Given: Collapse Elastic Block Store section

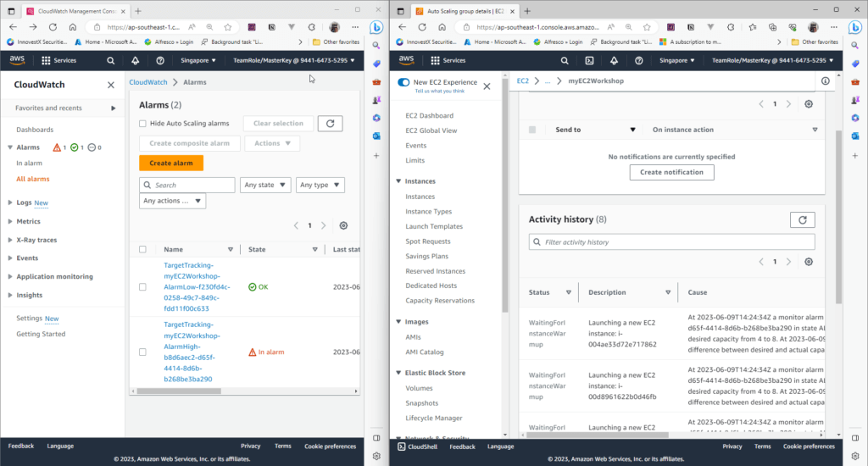Looking at the screenshot, I should [398, 373].
